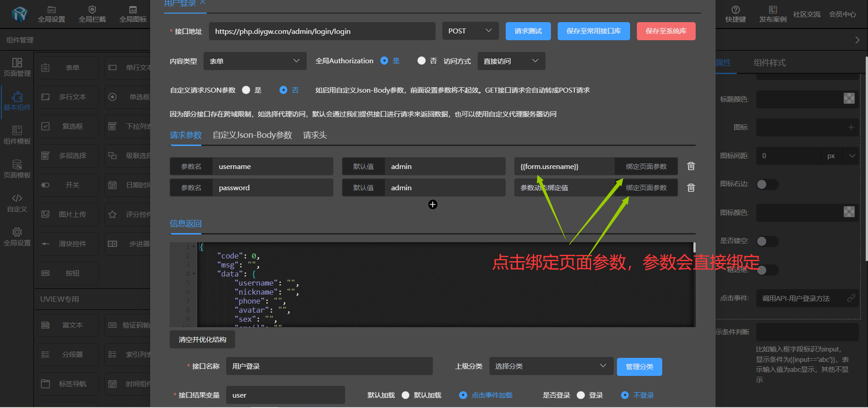The width and height of the screenshot is (868, 408).
Task: Open 全局拦截 in the top toolbar
Action: 92,14
